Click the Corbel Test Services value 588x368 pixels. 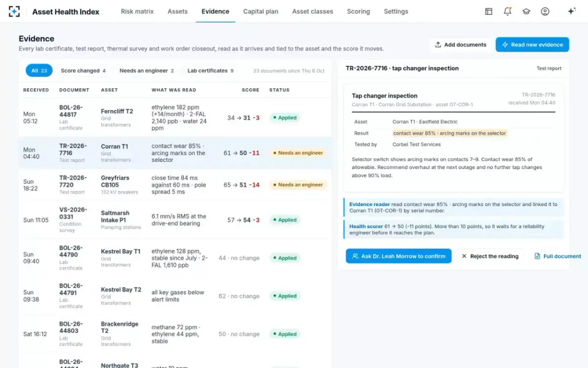(416, 144)
